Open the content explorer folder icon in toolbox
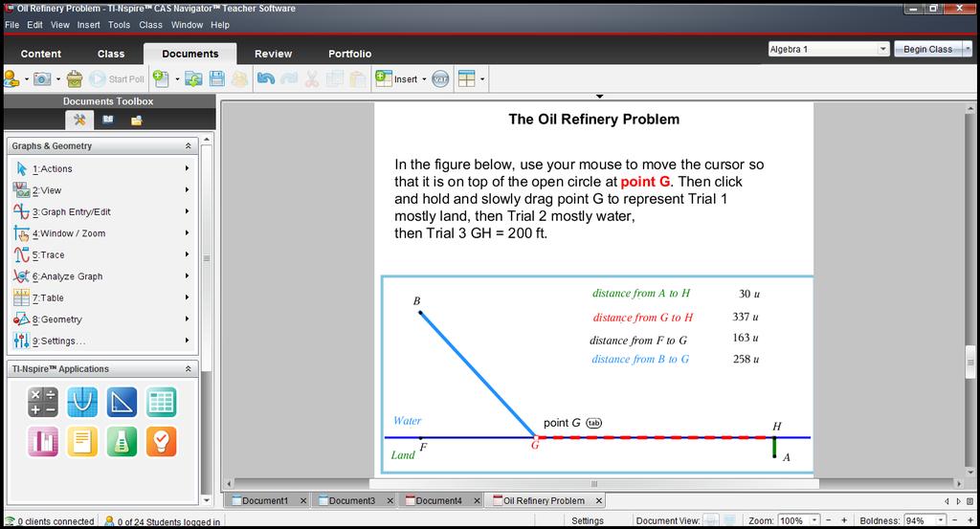The width and height of the screenshot is (980, 529). pyautogui.click(x=136, y=120)
